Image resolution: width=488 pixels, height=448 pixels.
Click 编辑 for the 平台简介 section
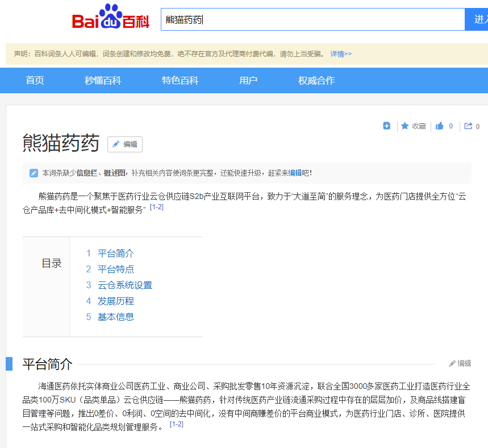[460, 363]
